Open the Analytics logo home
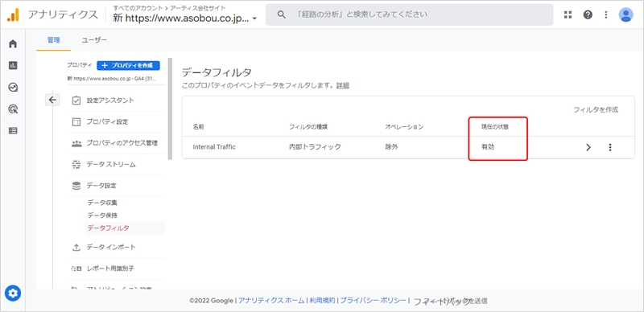The image size is (644, 312). tap(13, 14)
